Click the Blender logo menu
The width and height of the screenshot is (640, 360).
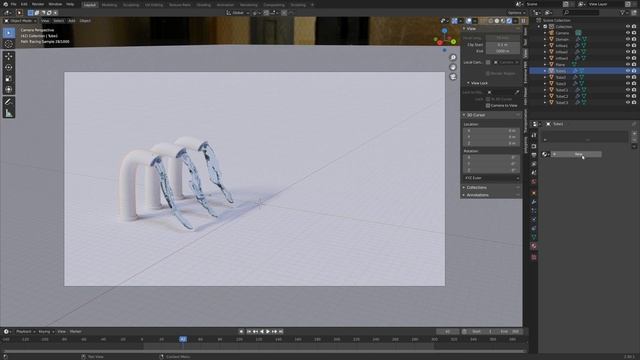(5, 4)
